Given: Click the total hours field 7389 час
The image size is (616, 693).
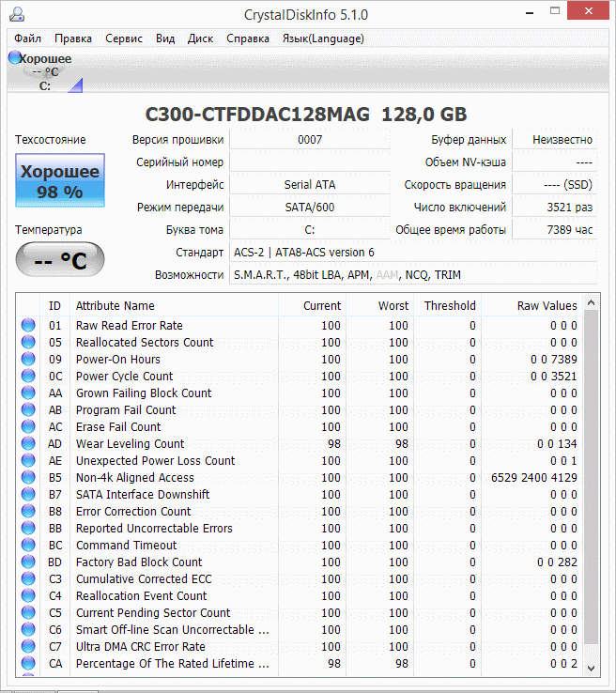Looking at the screenshot, I should point(555,230).
